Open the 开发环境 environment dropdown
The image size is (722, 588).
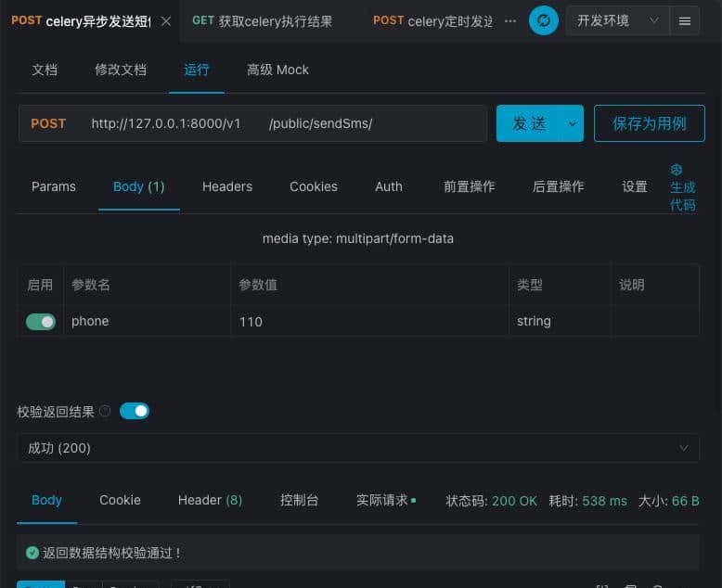[617, 20]
